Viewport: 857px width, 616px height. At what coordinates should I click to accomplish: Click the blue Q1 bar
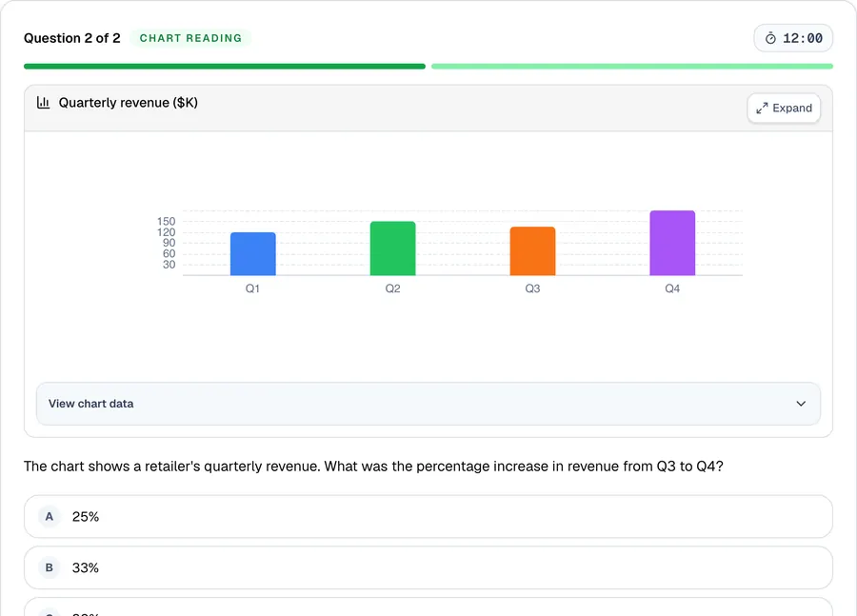(x=253, y=253)
